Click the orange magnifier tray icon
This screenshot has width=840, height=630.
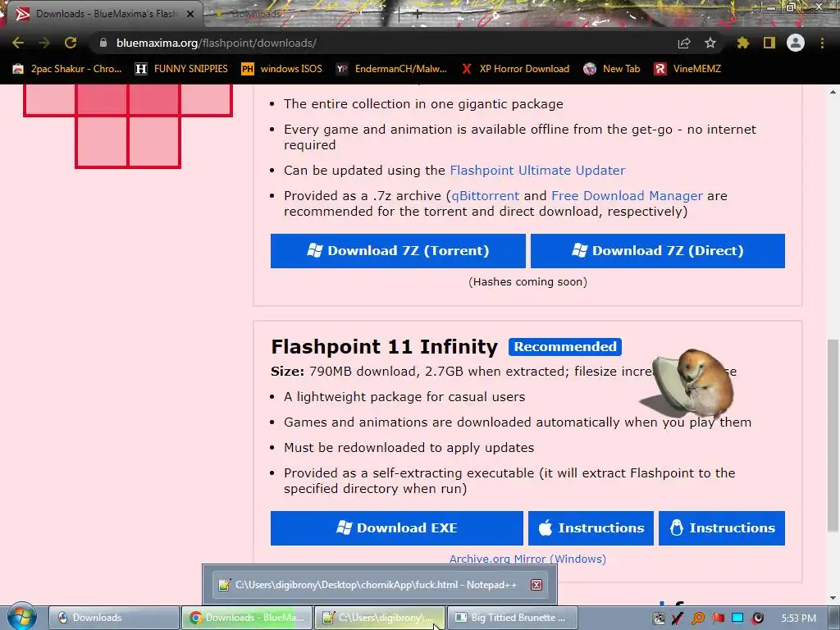(x=698, y=619)
